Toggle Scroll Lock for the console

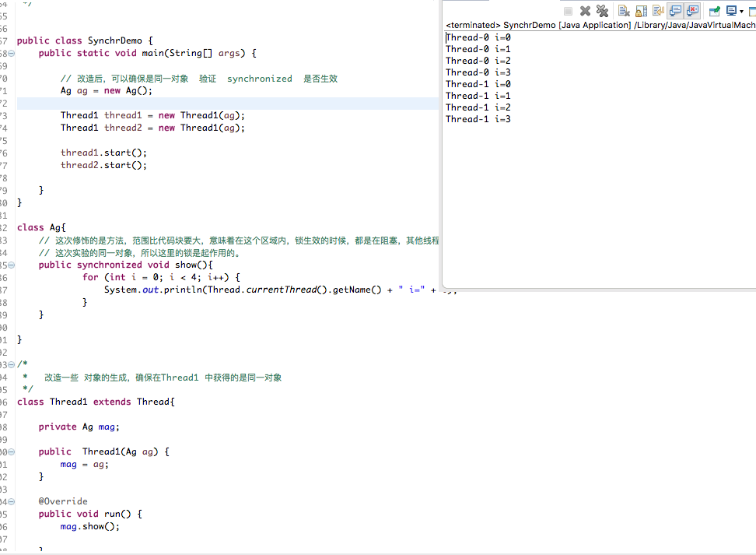coord(641,11)
